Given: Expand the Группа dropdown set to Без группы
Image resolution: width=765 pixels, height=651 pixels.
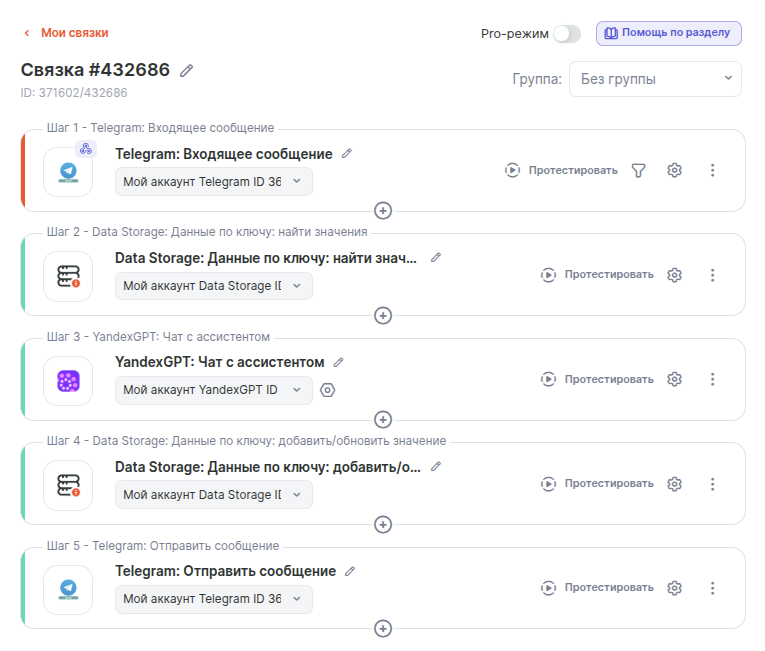Looking at the screenshot, I should (655, 79).
